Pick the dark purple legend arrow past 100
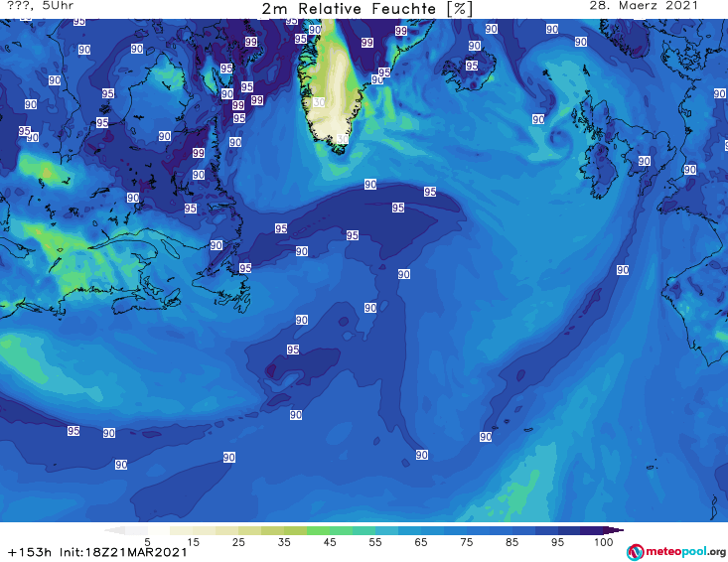 (614, 530)
